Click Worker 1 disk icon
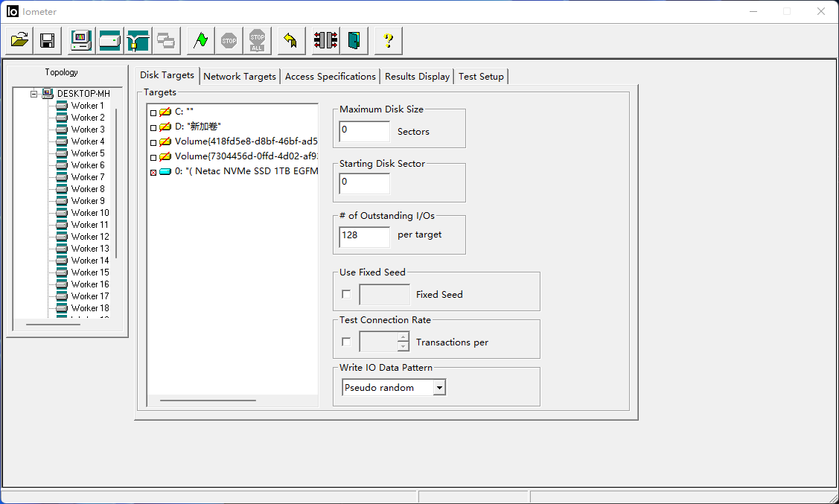 pos(62,106)
